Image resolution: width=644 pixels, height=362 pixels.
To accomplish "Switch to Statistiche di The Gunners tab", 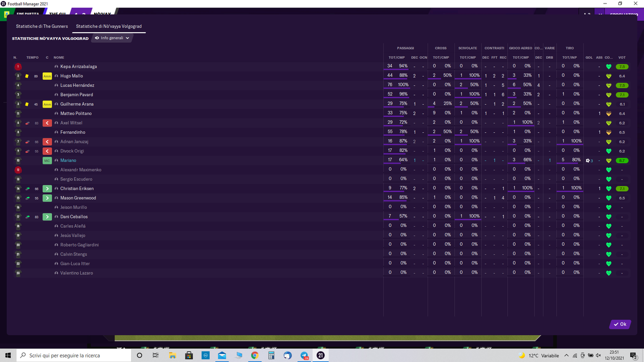I will (42, 26).
